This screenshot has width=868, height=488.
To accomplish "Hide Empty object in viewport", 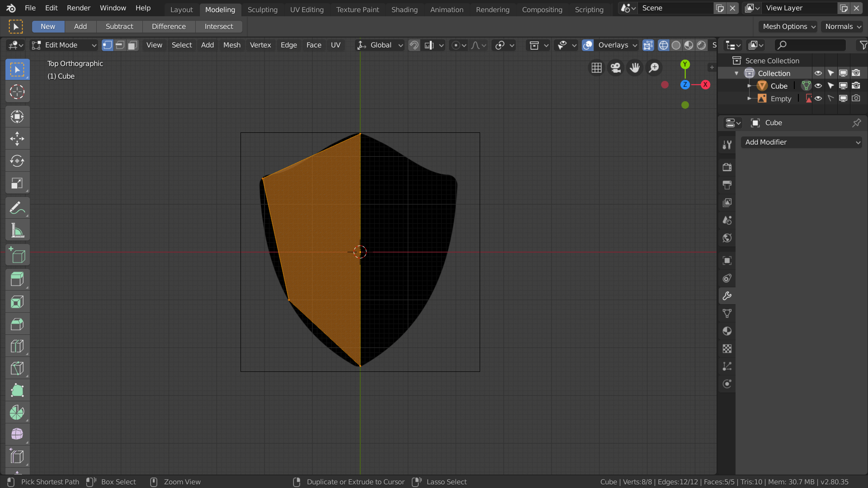I will [x=818, y=99].
